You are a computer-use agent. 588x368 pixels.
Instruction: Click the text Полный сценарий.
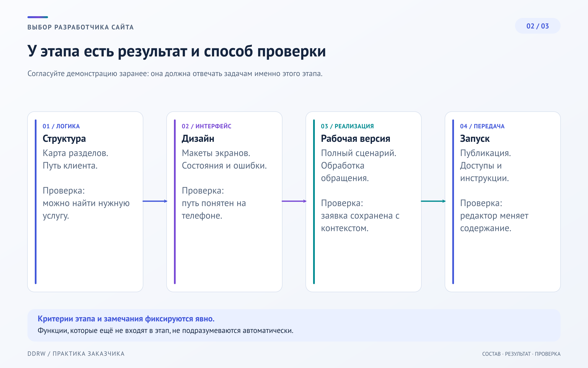(x=359, y=153)
